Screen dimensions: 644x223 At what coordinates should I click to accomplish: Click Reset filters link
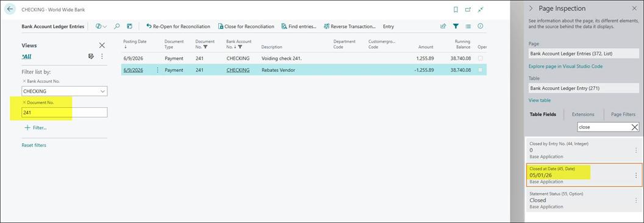point(34,146)
